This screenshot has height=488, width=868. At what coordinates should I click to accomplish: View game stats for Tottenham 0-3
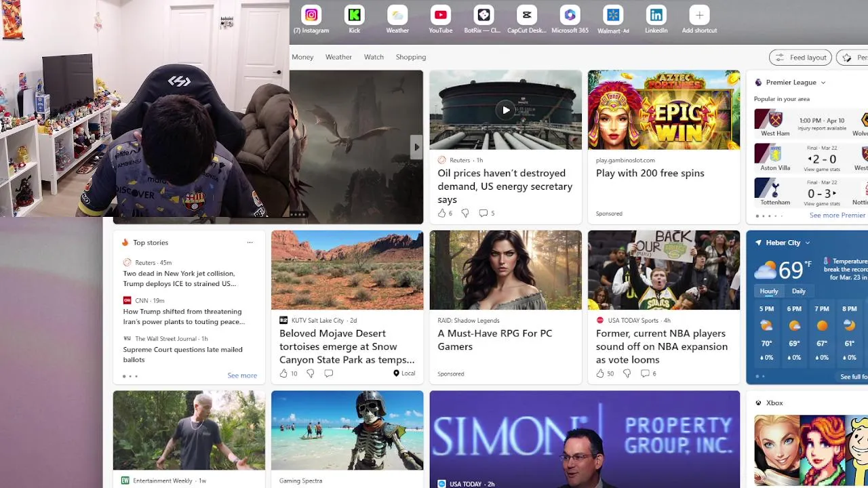(822, 203)
